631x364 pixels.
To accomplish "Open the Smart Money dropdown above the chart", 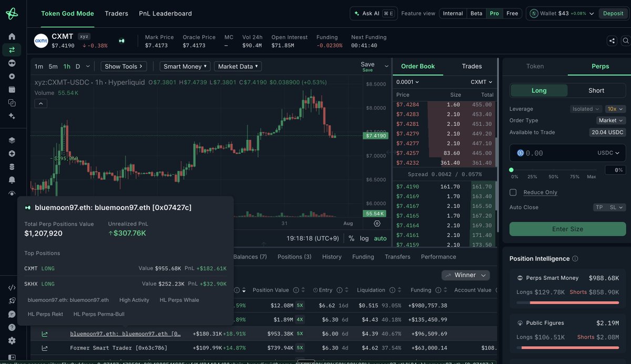I will coord(186,66).
